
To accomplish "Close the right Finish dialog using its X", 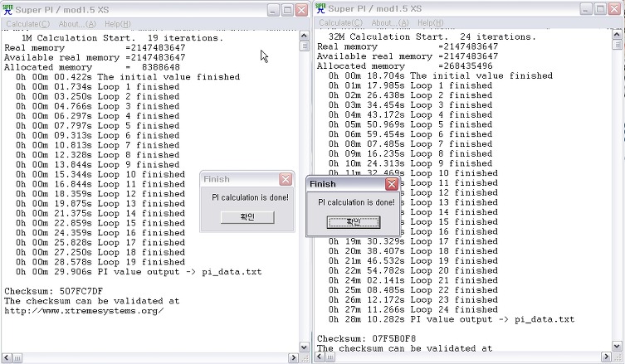I will [392, 184].
